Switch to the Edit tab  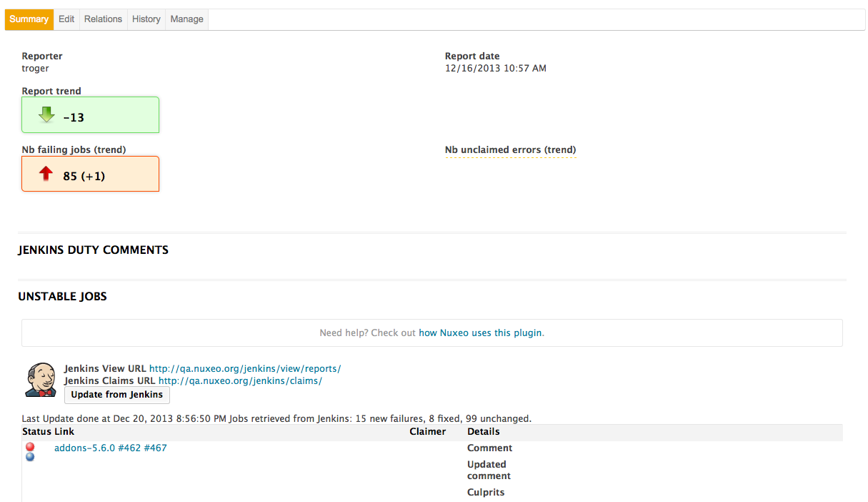pos(66,19)
